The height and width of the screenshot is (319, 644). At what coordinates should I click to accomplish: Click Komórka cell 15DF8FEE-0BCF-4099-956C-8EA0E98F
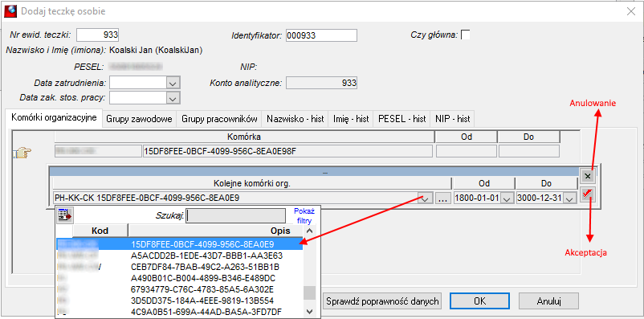(x=287, y=151)
